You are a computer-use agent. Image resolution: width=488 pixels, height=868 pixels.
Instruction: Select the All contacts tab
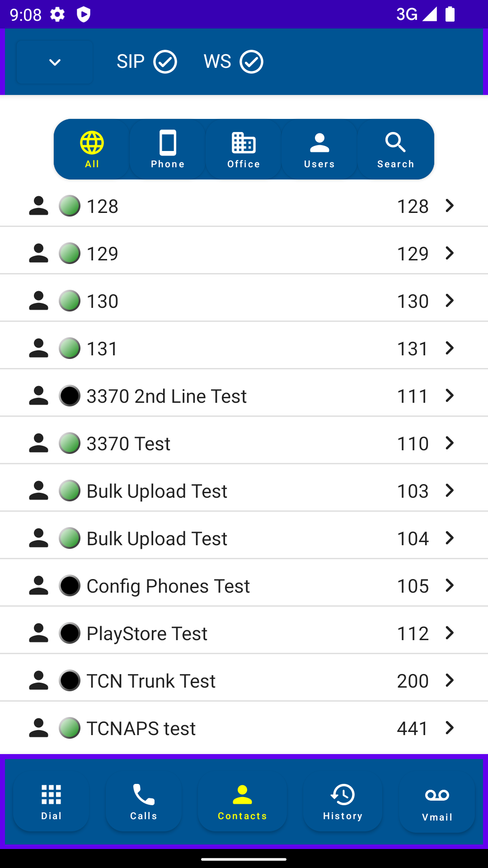92,150
